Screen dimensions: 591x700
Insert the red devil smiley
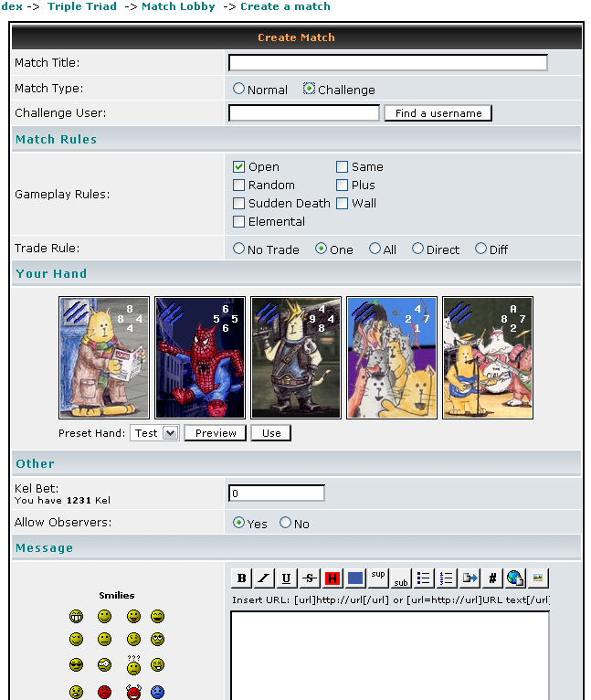click(x=133, y=692)
